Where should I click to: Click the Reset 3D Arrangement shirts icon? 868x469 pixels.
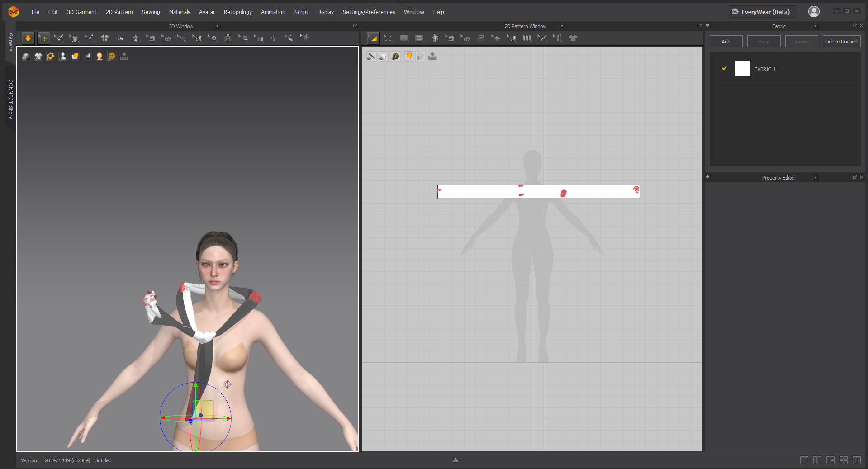coord(105,38)
